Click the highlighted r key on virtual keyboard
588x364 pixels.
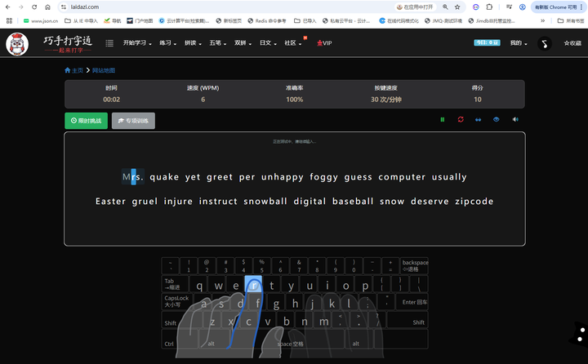pos(253,286)
